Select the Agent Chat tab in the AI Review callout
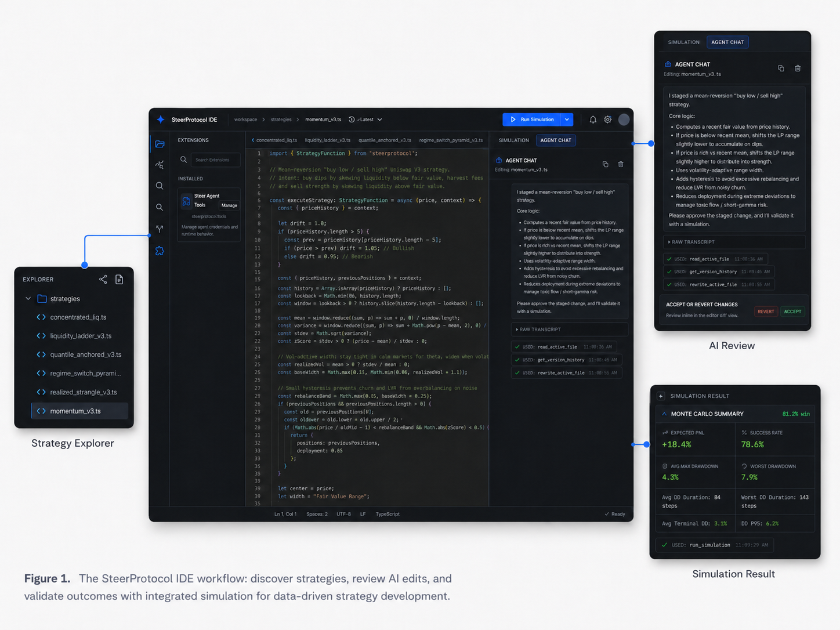The width and height of the screenshot is (840, 630). pyautogui.click(x=727, y=42)
